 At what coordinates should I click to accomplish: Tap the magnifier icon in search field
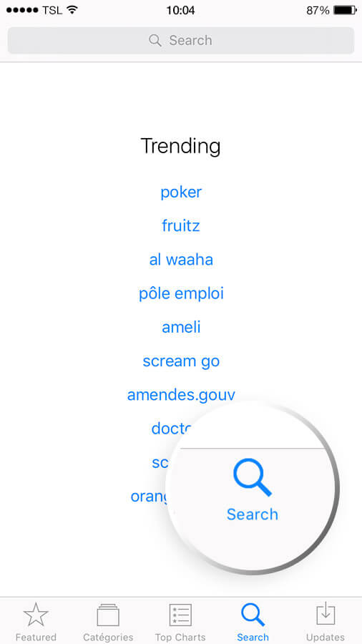point(155,40)
